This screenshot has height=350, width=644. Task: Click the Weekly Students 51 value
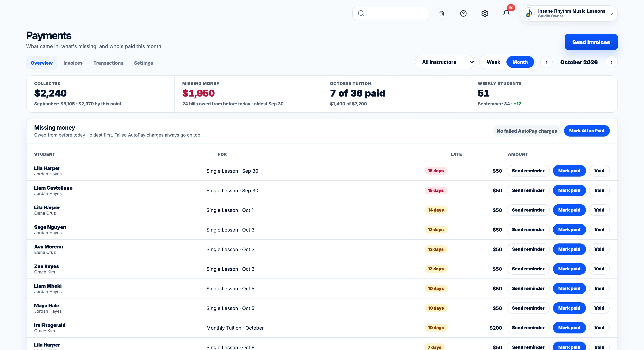[484, 93]
